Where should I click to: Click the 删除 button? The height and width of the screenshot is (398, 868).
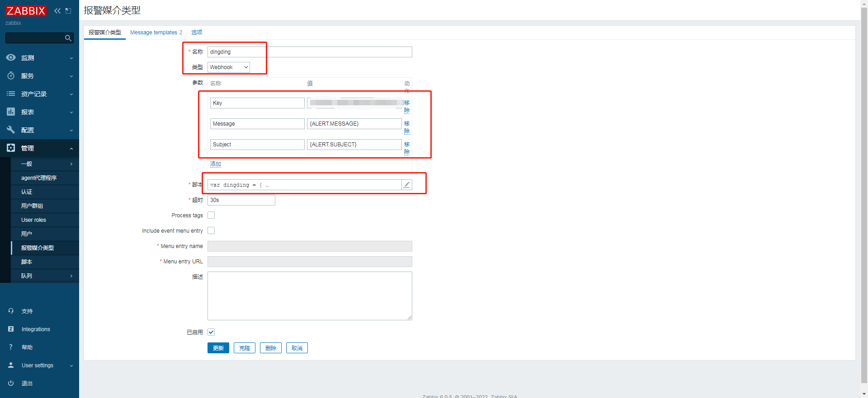[x=271, y=348]
